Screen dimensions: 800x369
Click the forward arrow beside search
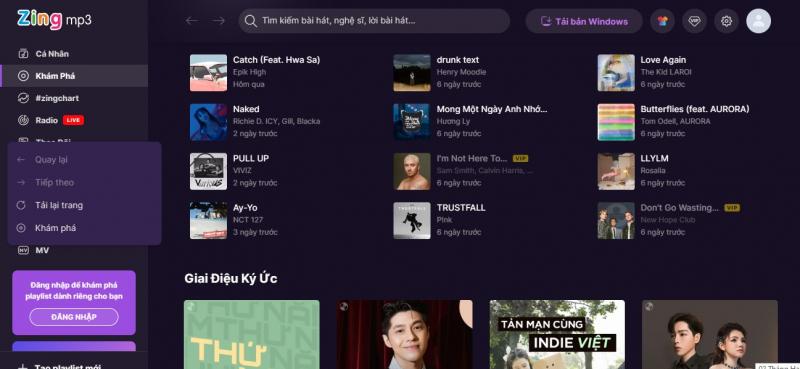pyautogui.click(x=219, y=21)
